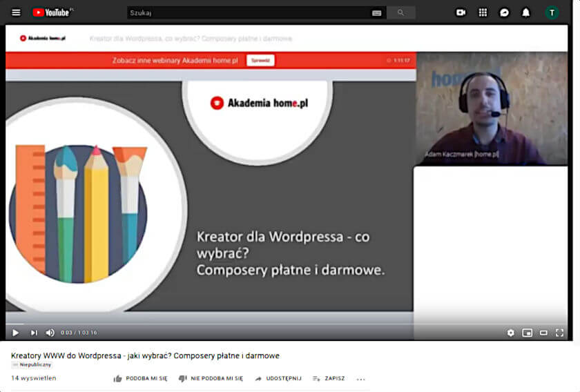Open the three-dot more actions menu

pos(361,379)
